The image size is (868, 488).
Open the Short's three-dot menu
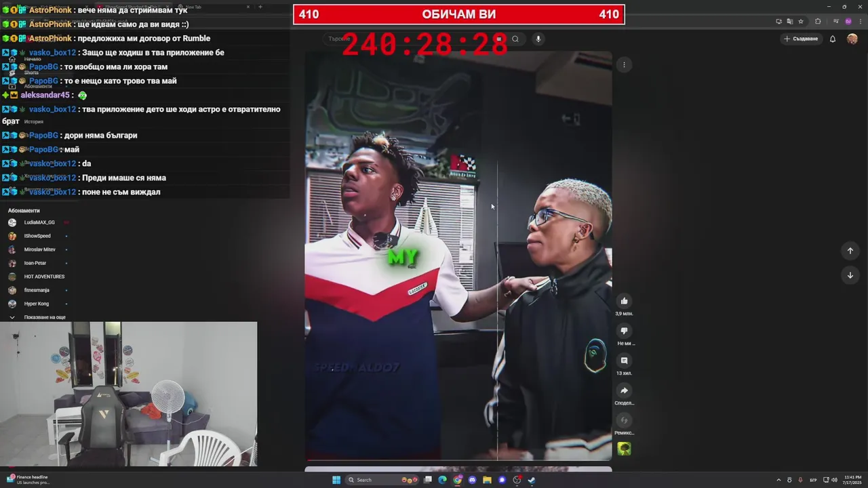[x=624, y=65]
